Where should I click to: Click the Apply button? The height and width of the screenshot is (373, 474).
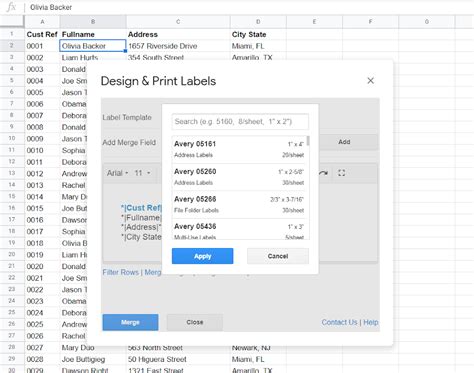pyautogui.click(x=203, y=256)
